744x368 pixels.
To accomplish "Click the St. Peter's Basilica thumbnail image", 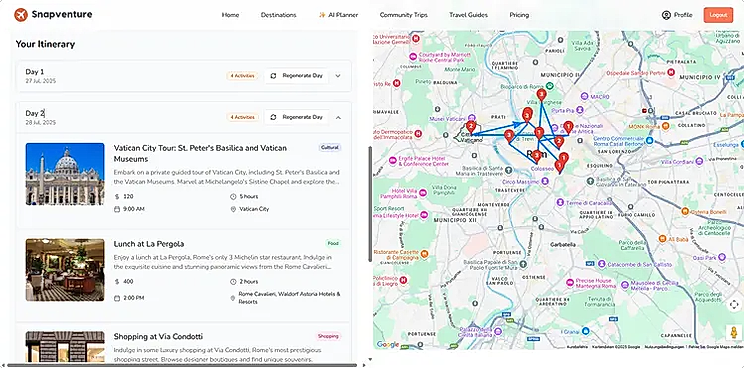I will pyautogui.click(x=65, y=174).
